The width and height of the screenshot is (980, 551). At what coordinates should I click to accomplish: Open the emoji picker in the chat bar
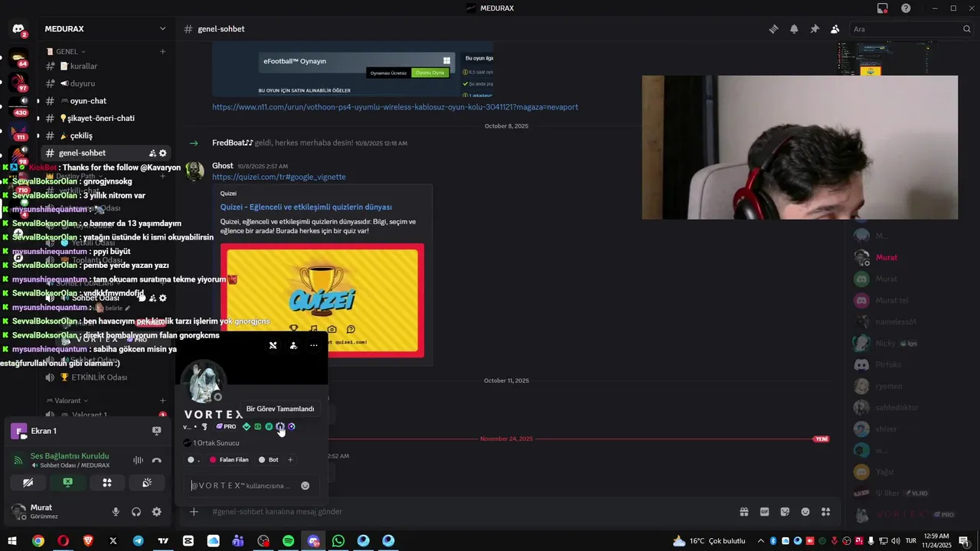click(x=805, y=511)
